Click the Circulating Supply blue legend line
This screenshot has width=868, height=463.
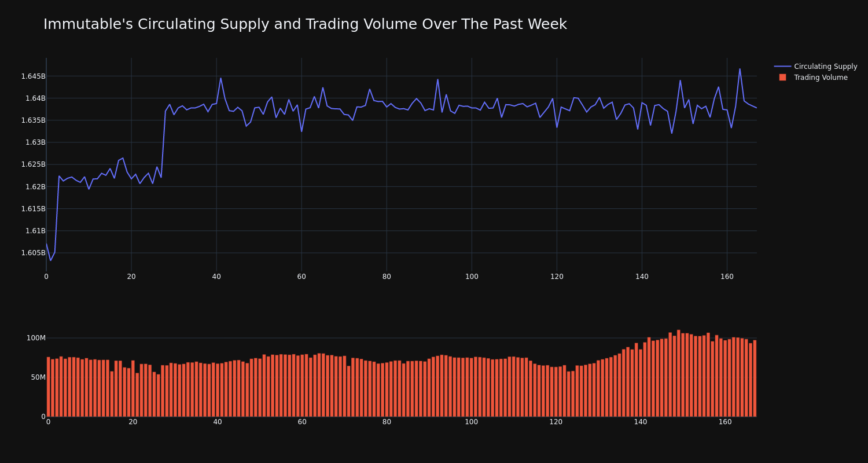coord(782,67)
